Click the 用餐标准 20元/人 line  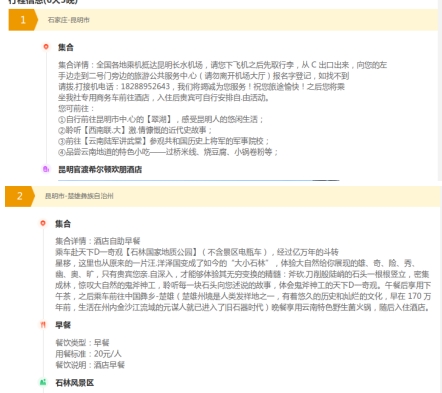tap(88, 354)
